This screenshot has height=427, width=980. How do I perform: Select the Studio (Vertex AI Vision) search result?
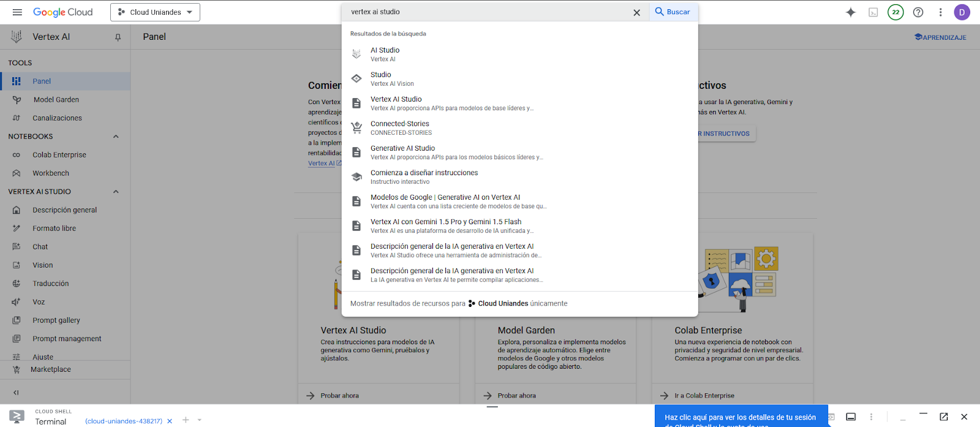(x=519, y=78)
